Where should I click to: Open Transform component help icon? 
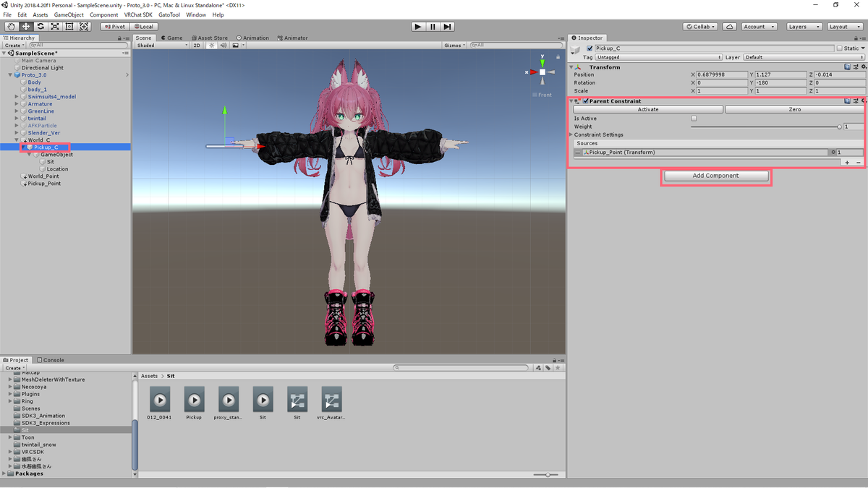pos(848,67)
